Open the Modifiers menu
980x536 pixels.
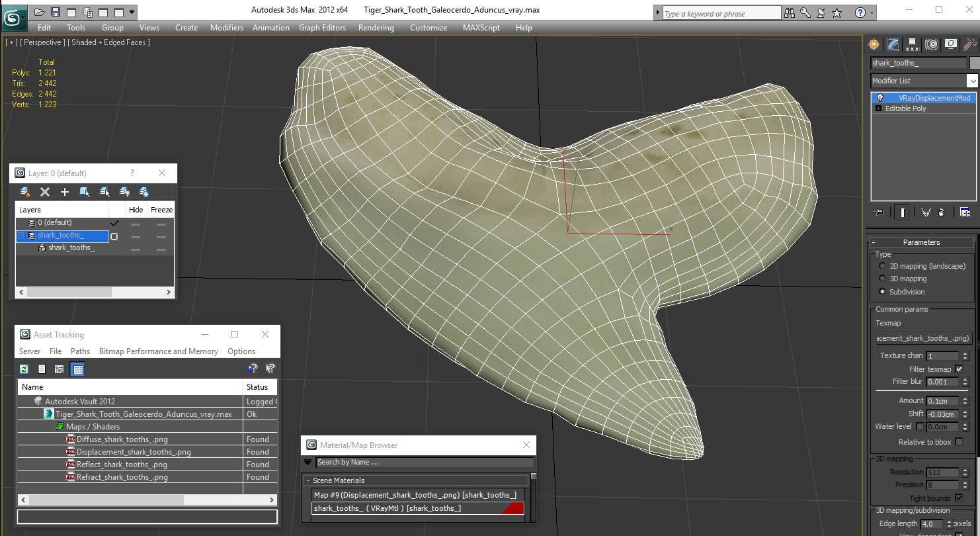click(x=227, y=28)
